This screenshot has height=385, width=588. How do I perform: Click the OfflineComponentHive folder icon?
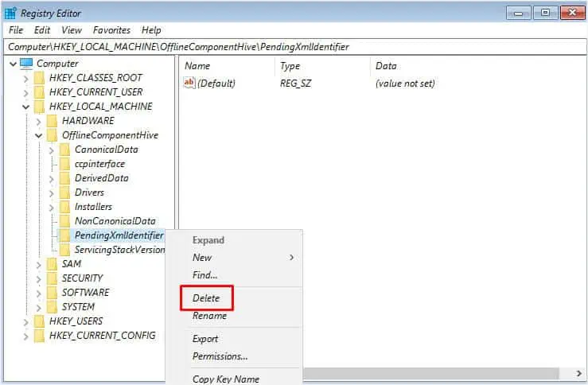point(52,135)
